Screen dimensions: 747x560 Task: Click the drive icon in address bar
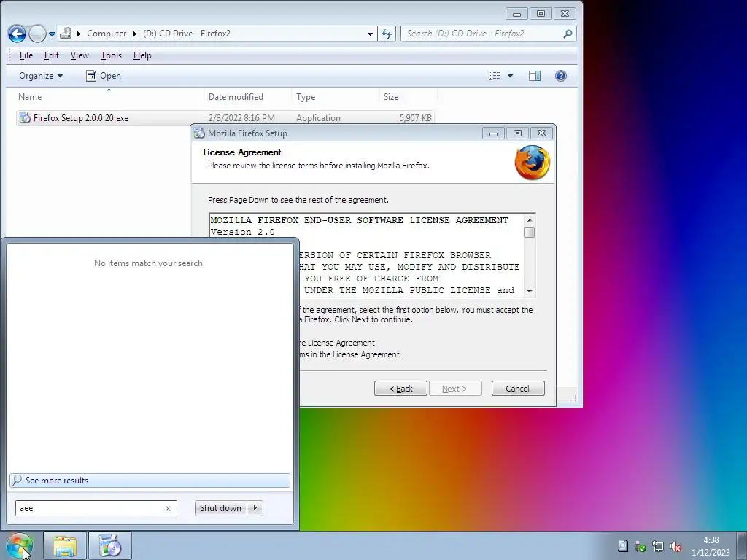click(x=66, y=34)
